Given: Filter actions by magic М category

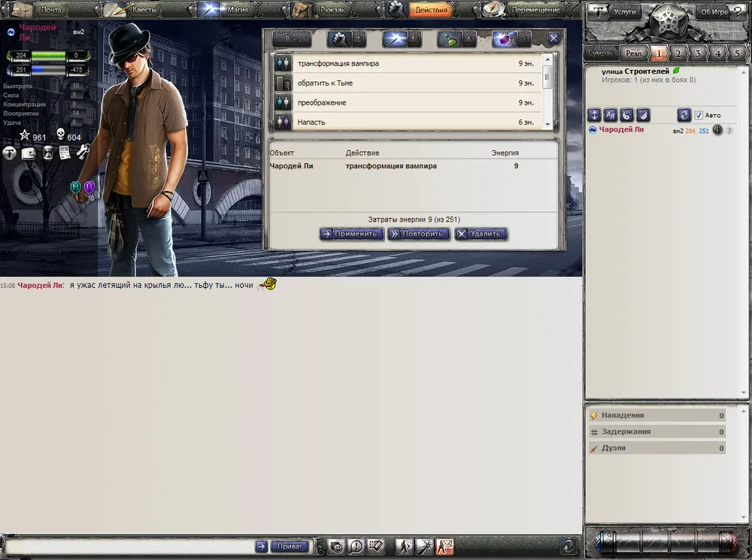Looking at the screenshot, I should [x=402, y=39].
